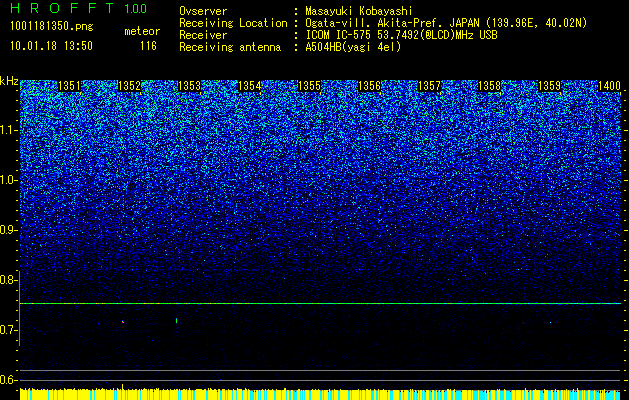This screenshot has width=629, height=400.
Task: Click the 1400 time marker
Action: tap(609, 86)
